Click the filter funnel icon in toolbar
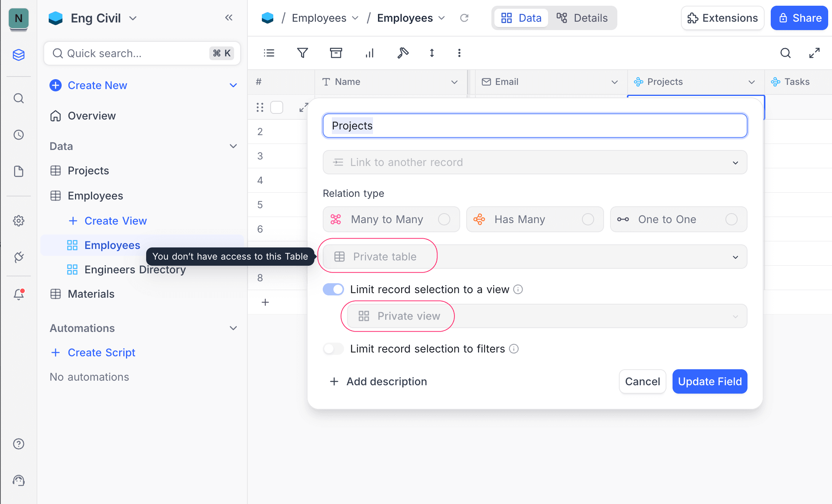This screenshot has width=832, height=504. coord(302,53)
